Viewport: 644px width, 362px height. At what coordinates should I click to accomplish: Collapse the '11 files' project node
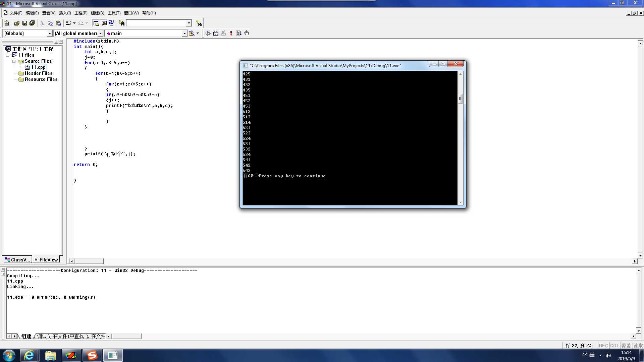(x=8, y=55)
